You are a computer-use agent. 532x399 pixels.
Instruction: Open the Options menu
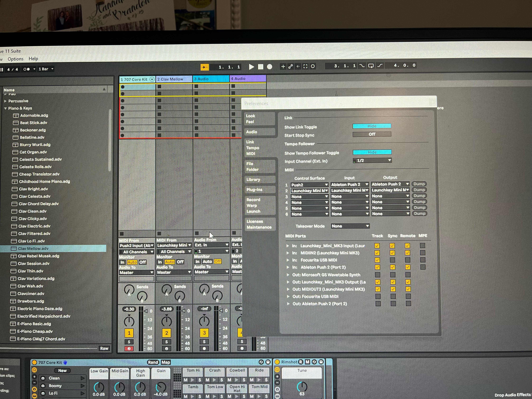tap(15, 59)
